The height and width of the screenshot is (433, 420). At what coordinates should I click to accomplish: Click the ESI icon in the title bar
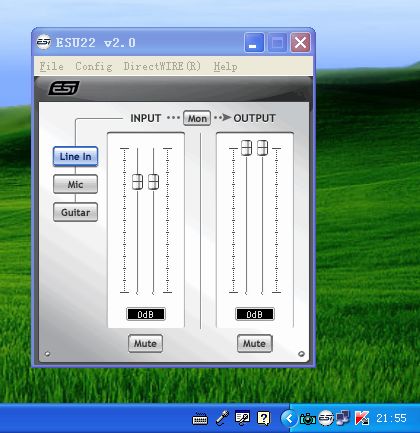pyautogui.click(x=43, y=42)
